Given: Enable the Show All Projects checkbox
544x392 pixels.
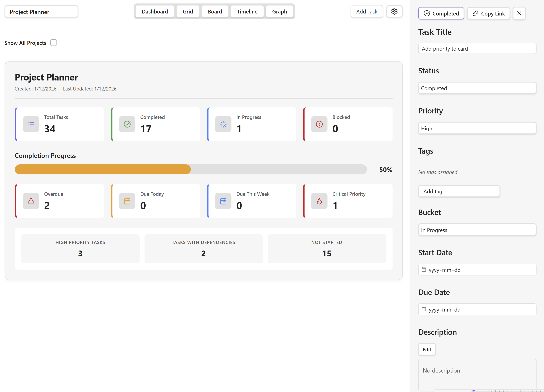Looking at the screenshot, I should (53, 43).
